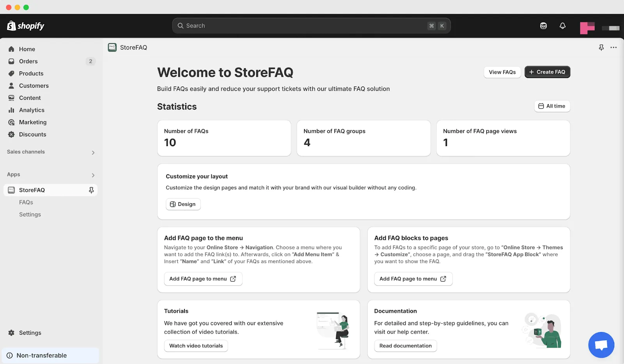Screen dimensions: 624x364
Task: Open the Sidekick assistant icon in top bar
Action: click(543, 26)
